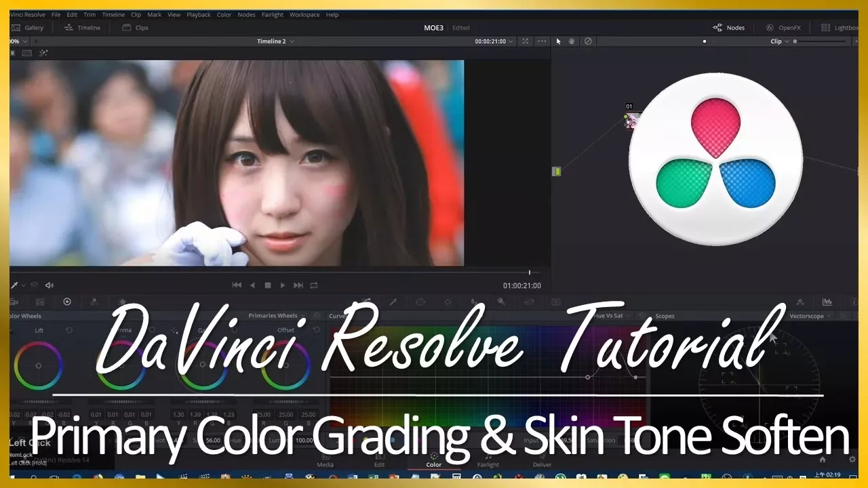This screenshot has width=868, height=488.
Task: Toggle the Gallery panel
Action: (28, 28)
